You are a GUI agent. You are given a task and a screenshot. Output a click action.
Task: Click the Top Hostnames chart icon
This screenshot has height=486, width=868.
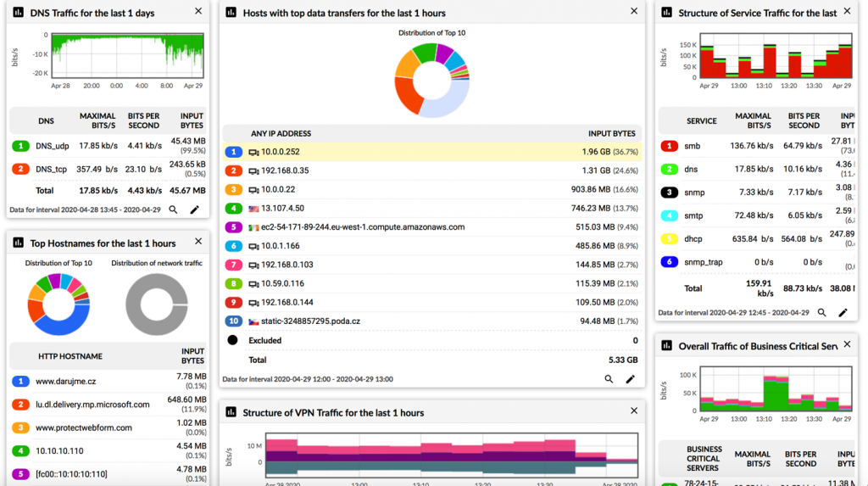(x=19, y=243)
